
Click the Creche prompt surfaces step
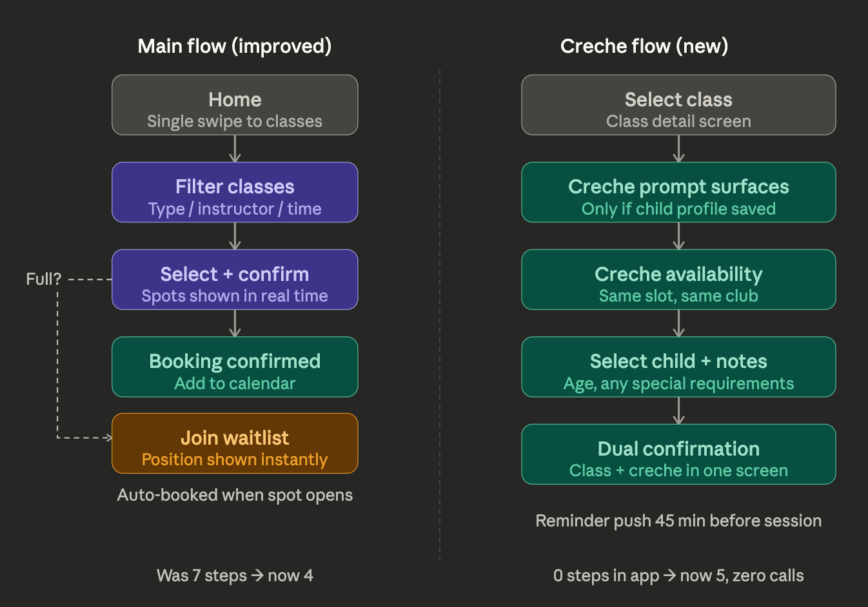678,192
